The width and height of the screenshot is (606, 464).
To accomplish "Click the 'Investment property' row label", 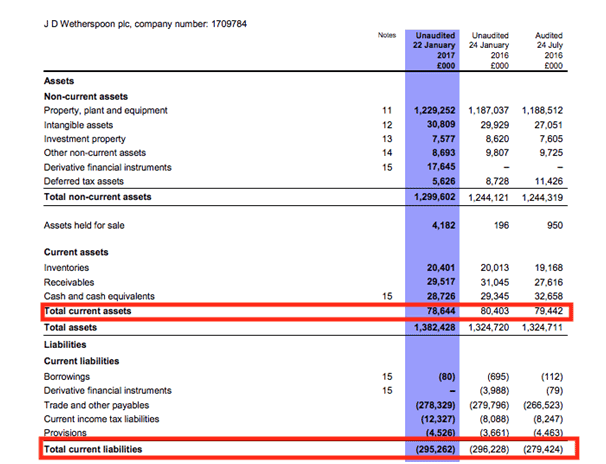I will (85, 139).
